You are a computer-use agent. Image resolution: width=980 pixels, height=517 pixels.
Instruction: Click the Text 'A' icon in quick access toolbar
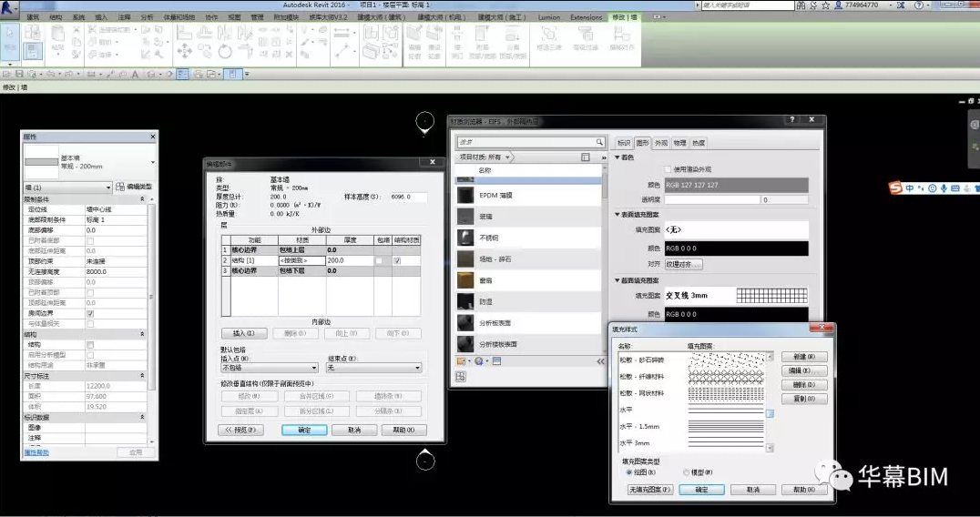click(x=135, y=75)
